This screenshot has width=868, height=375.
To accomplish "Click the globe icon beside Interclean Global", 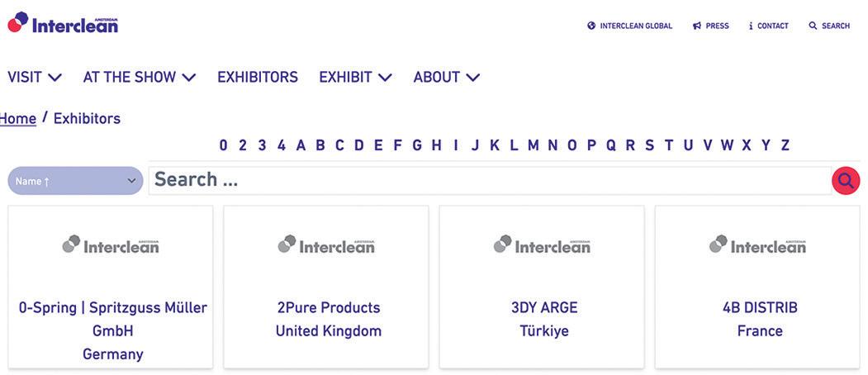I will pos(591,26).
